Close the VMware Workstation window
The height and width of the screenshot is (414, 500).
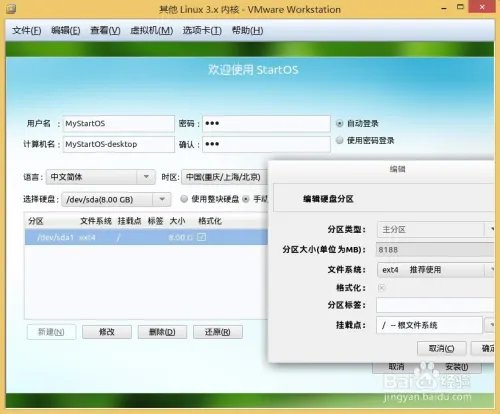coord(482,7)
